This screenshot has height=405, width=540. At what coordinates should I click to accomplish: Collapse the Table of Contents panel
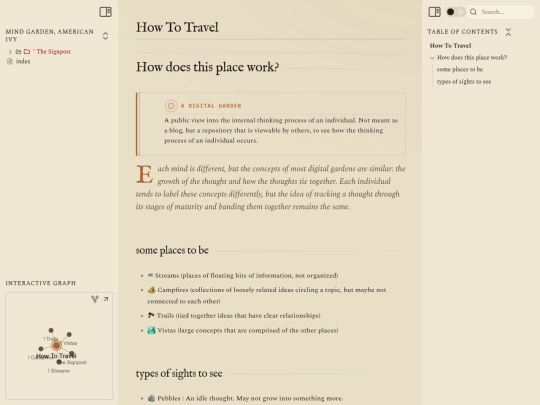click(x=508, y=32)
